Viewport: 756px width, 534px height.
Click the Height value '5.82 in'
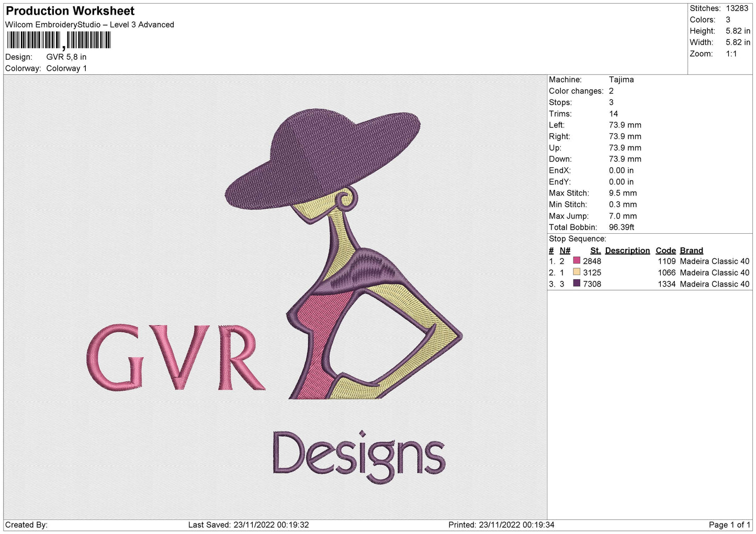click(738, 31)
